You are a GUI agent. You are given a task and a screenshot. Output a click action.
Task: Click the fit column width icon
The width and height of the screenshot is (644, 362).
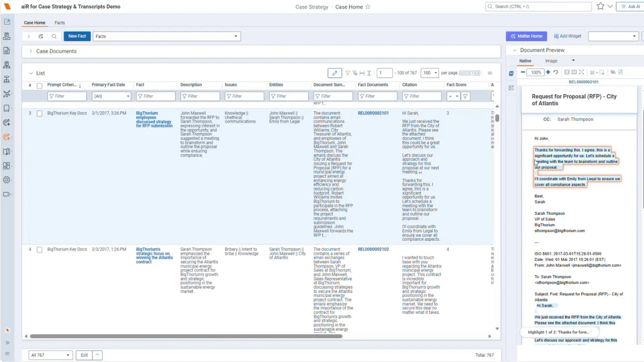tap(362, 73)
